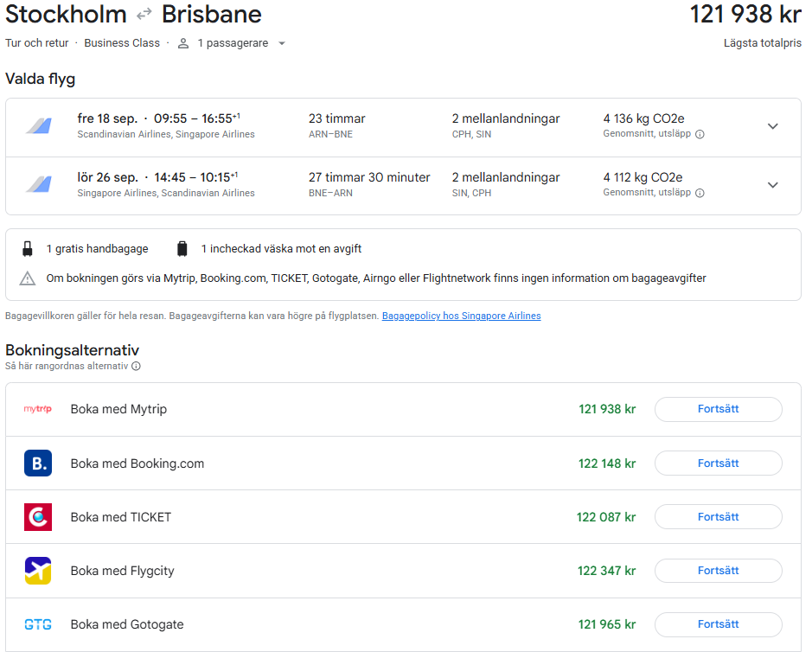Viewport: 812px width, 652px height.
Task: Click the 27 timmar 30 minuter duration
Action: (369, 177)
